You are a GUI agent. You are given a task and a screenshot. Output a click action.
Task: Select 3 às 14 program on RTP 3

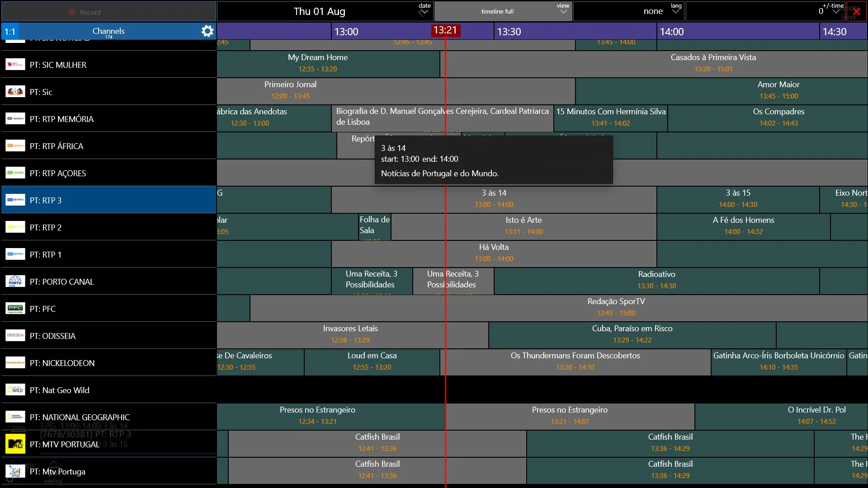pos(494,199)
